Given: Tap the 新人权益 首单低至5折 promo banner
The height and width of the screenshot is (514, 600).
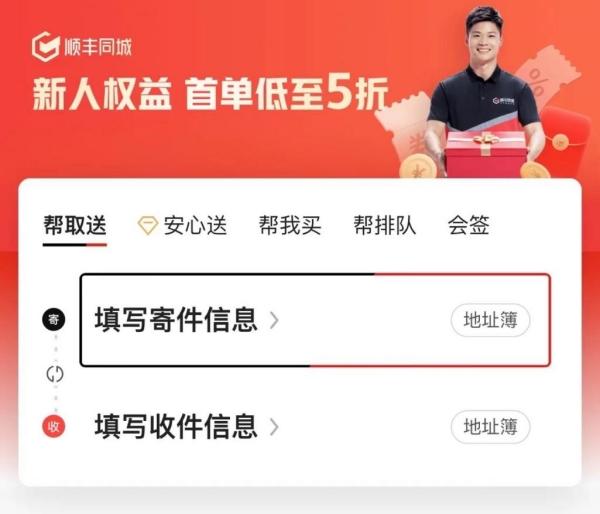Looking at the screenshot, I should (300, 89).
